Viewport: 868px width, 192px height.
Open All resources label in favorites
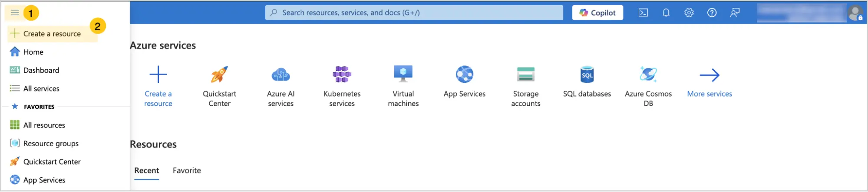click(x=44, y=125)
